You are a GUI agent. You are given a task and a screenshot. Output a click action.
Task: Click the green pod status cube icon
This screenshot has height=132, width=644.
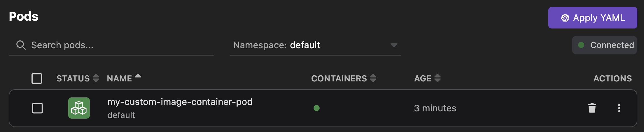pos(79,108)
